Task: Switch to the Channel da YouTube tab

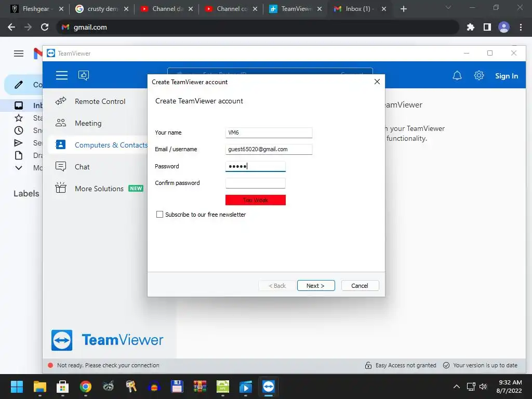Action: 167,9
